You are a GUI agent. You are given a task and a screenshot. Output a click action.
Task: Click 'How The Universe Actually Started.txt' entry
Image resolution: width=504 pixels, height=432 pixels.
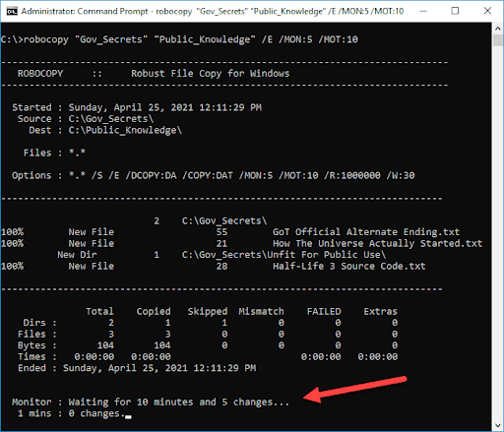click(x=377, y=243)
